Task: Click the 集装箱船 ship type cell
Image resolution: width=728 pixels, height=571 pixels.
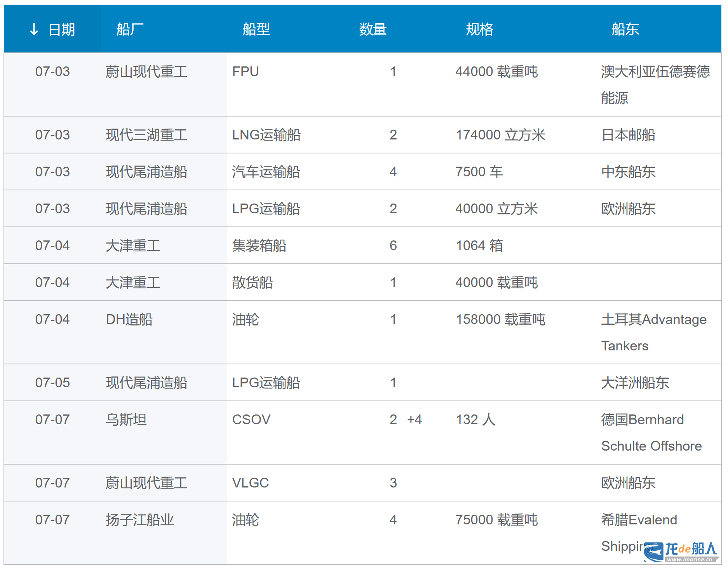Action: [259, 246]
